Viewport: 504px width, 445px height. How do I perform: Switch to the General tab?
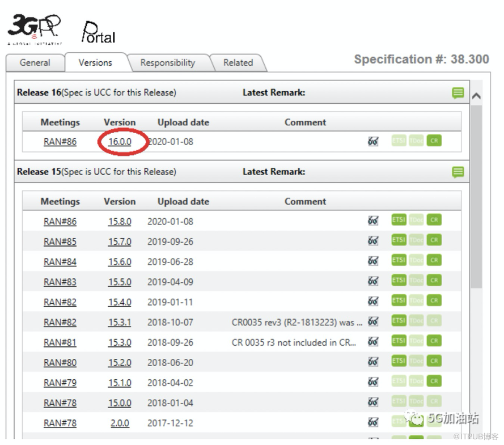(x=35, y=63)
